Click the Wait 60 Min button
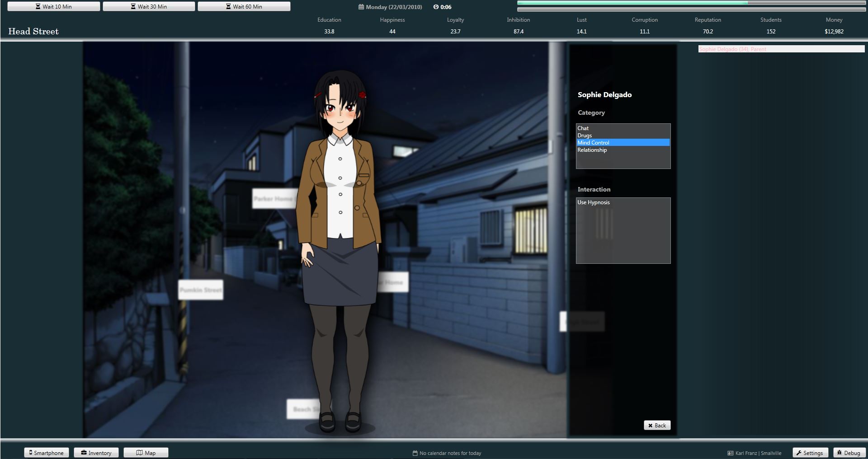 coord(243,6)
